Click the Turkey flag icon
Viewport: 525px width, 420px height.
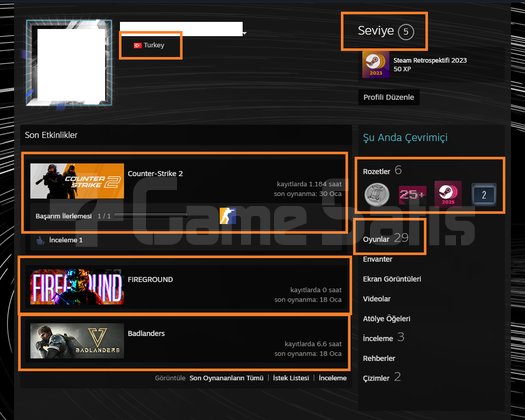click(138, 45)
